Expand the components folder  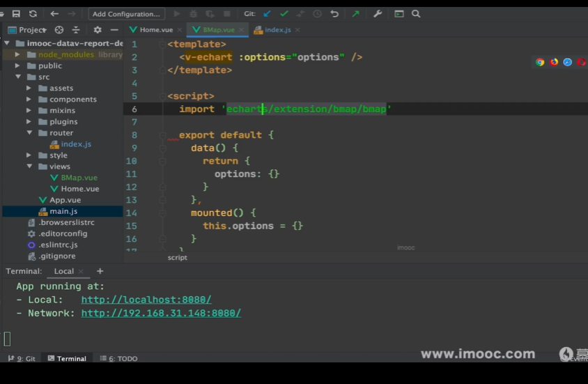[x=29, y=100]
